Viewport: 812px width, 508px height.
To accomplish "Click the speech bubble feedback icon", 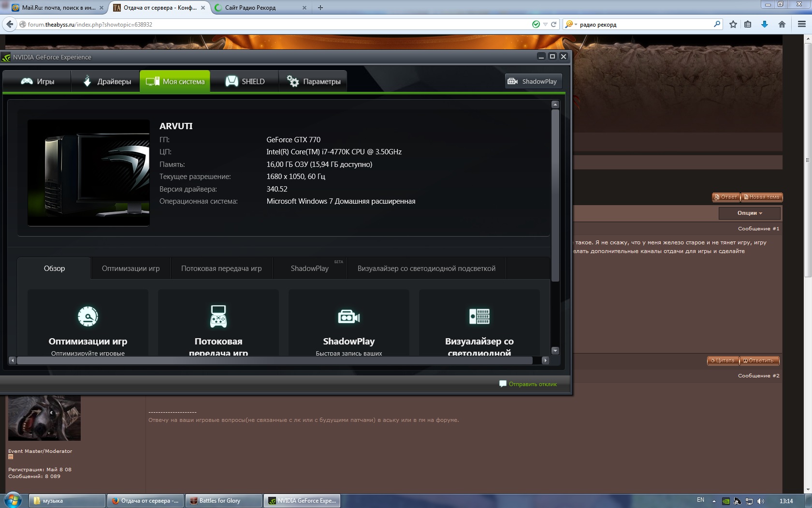I will (x=503, y=384).
